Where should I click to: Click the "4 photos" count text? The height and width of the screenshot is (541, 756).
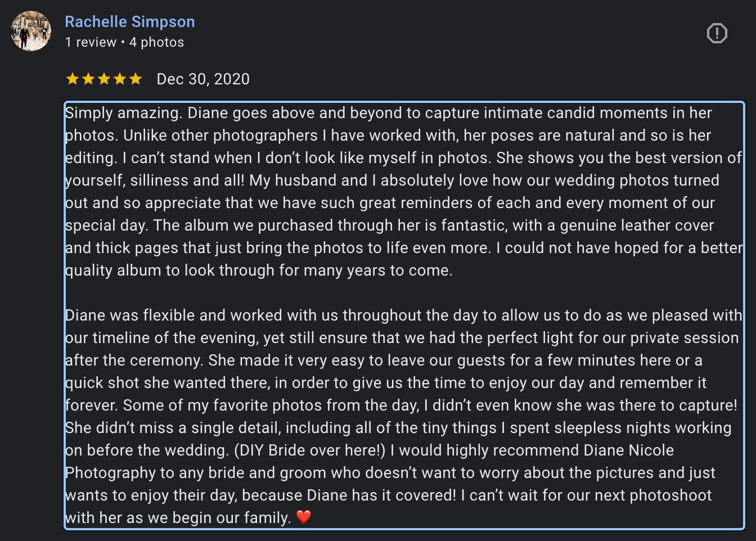coord(156,43)
